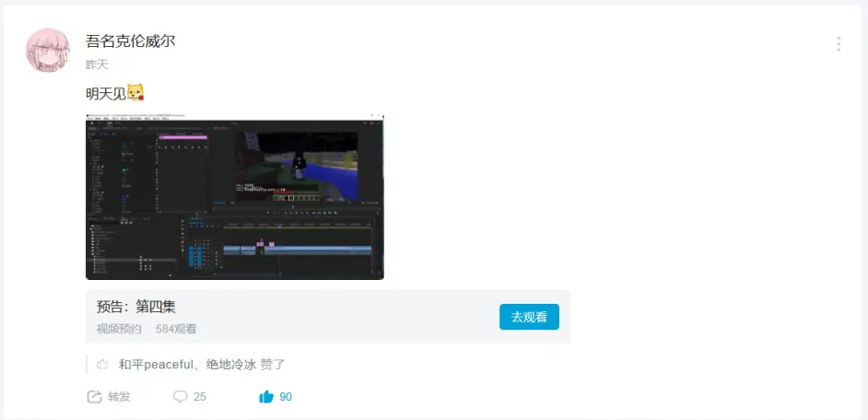Click the share arrow icon
This screenshot has width=868, height=420.
[x=94, y=397]
